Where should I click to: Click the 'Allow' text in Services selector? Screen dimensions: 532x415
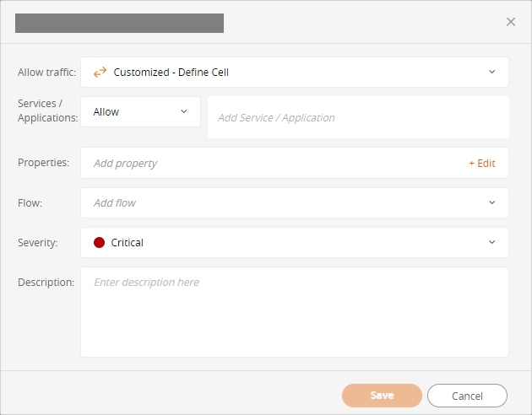106,112
